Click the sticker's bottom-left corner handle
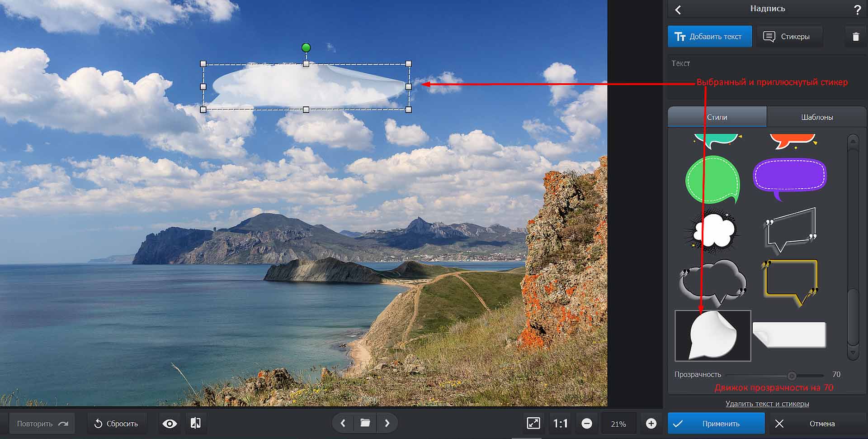Screen dimensions: 868x439 (203, 110)
